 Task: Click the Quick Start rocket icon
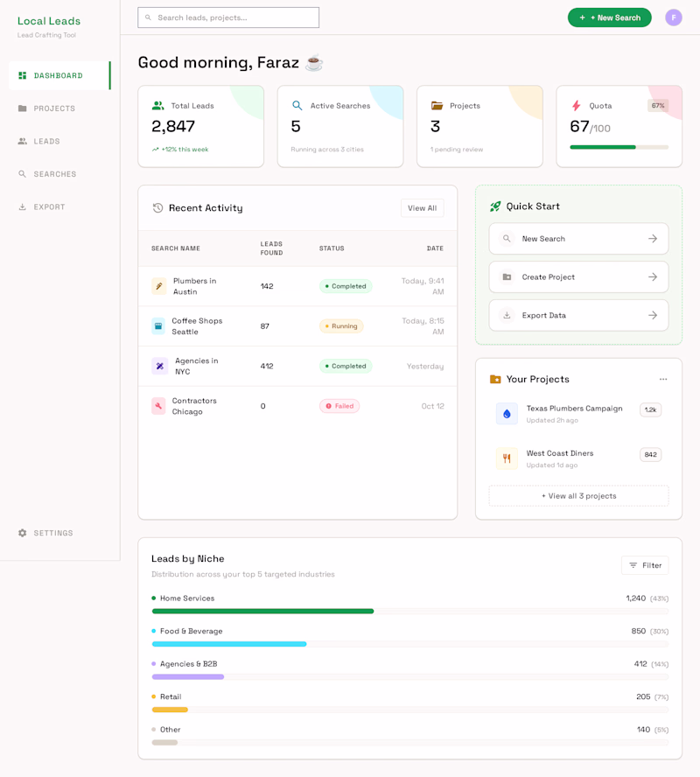[x=495, y=206]
